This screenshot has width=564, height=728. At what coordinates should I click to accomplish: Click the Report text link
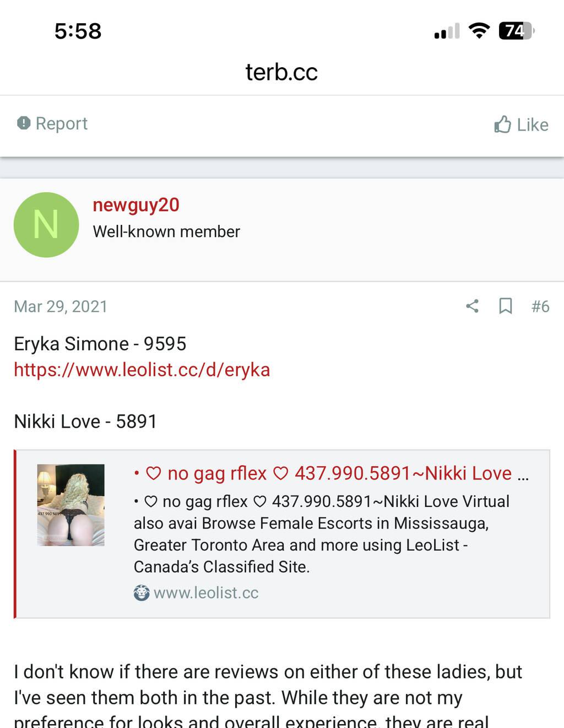(x=62, y=123)
